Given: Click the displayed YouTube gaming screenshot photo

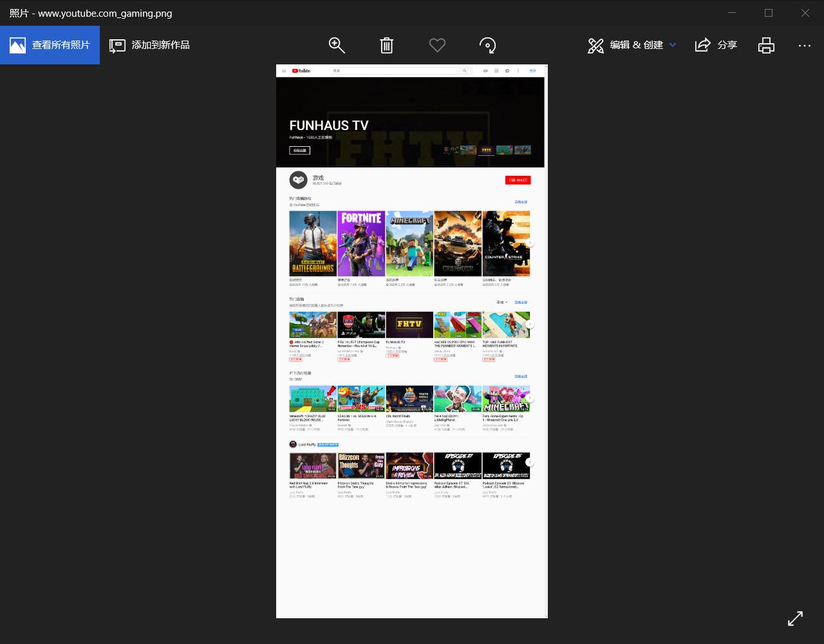Looking at the screenshot, I should 412,341.
